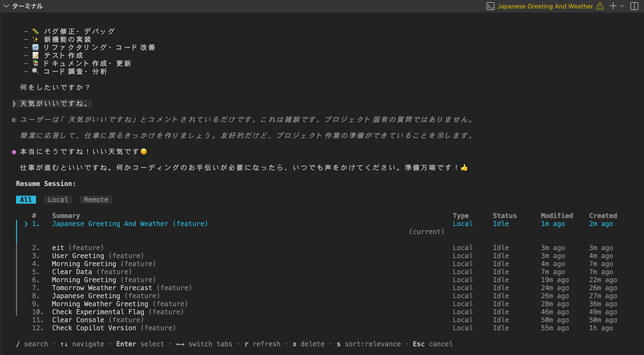Select the Japanese Greeting And Weather terminal title
644x355 pixels.
click(545, 6)
